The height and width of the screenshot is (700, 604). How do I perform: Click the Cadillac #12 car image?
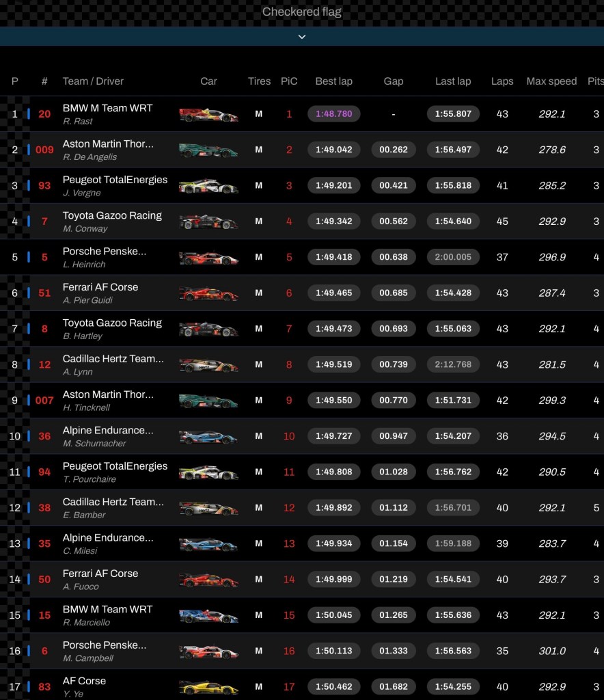(208, 365)
